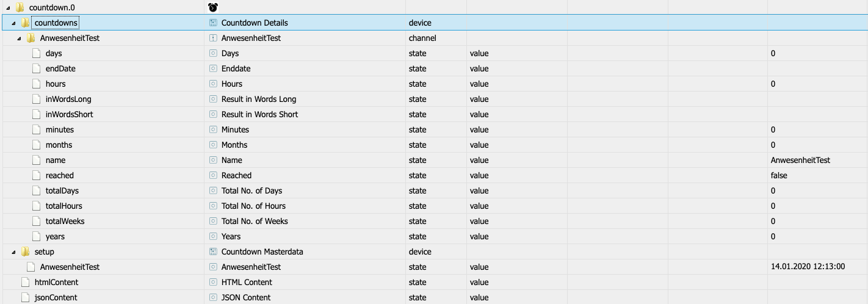Select the reached state item
The height and width of the screenshot is (304, 868).
click(59, 175)
